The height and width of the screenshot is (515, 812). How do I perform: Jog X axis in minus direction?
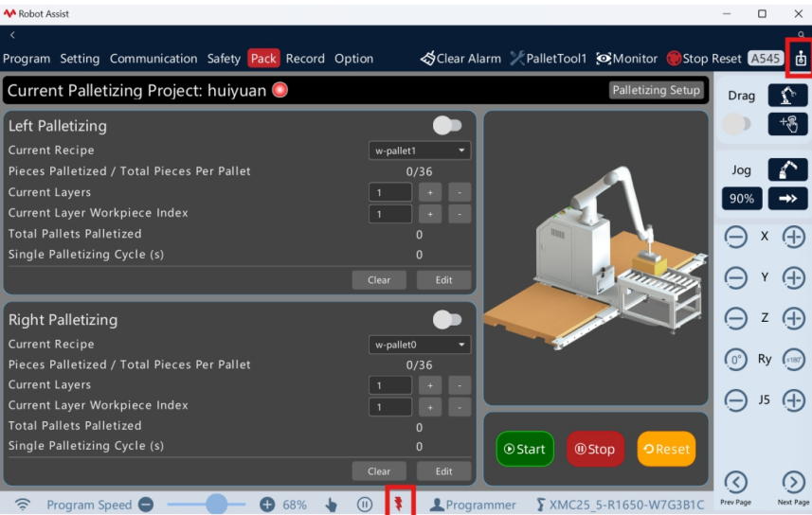pyautogui.click(x=735, y=237)
